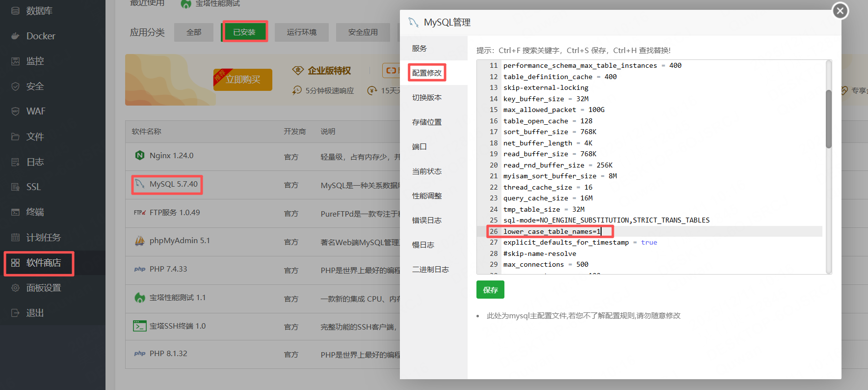The width and height of the screenshot is (868, 390).
Task: Select the 运行环境 category filter
Action: click(302, 32)
